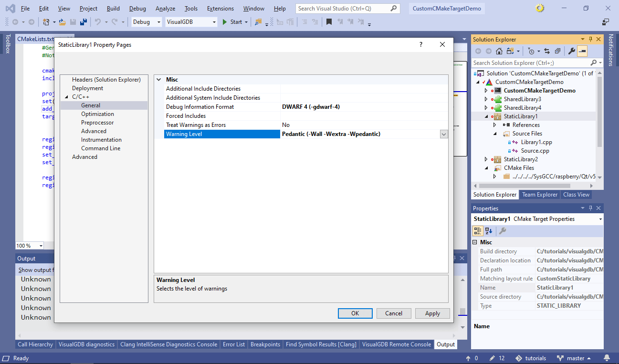The width and height of the screenshot is (619, 364).
Task: Sort Properties panel alphabetically
Action: coord(489,231)
